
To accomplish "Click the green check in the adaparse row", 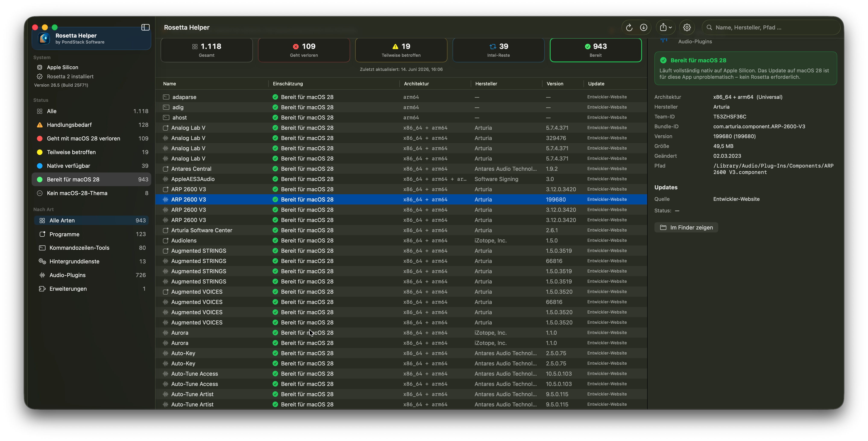I will click(x=275, y=97).
